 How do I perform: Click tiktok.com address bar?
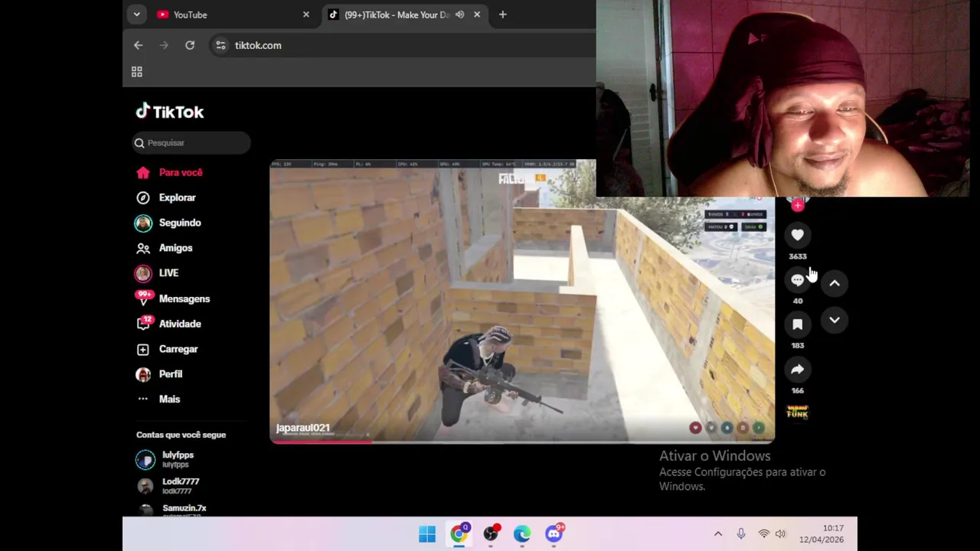pyautogui.click(x=402, y=45)
